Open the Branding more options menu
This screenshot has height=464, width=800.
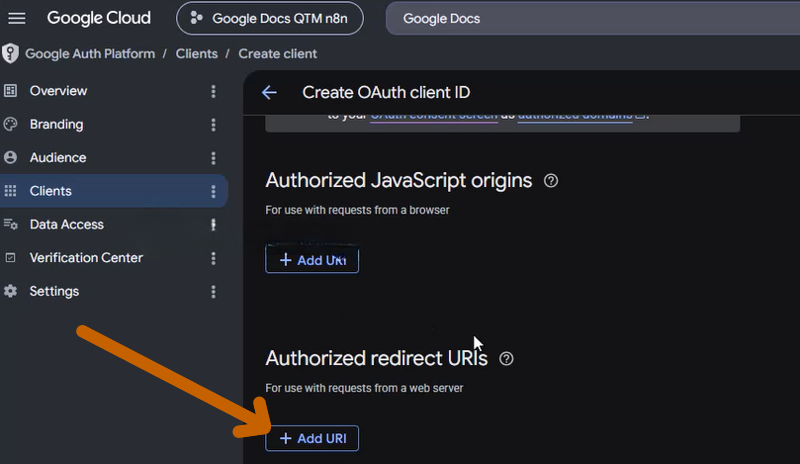tap(213, 125)
